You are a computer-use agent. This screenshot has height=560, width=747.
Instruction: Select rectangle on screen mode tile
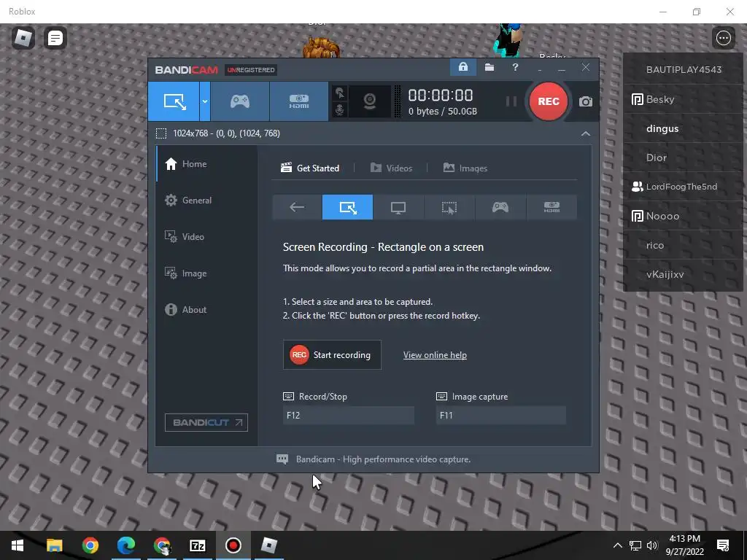click(348, 207)
